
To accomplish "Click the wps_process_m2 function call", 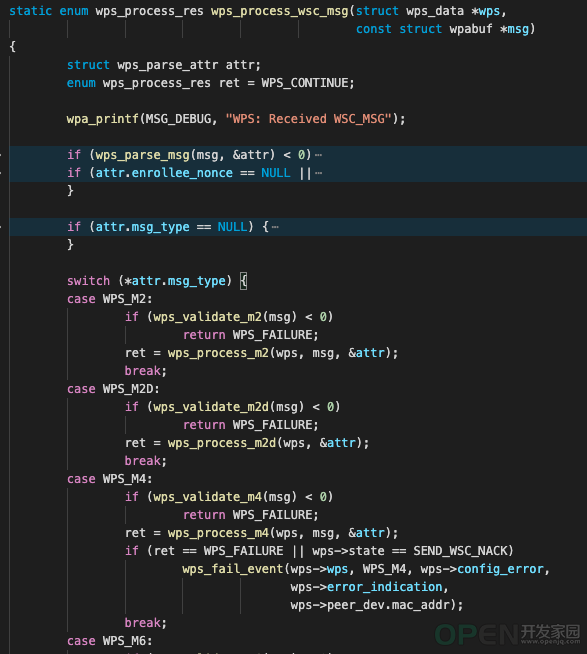I will tap(218, 353).
